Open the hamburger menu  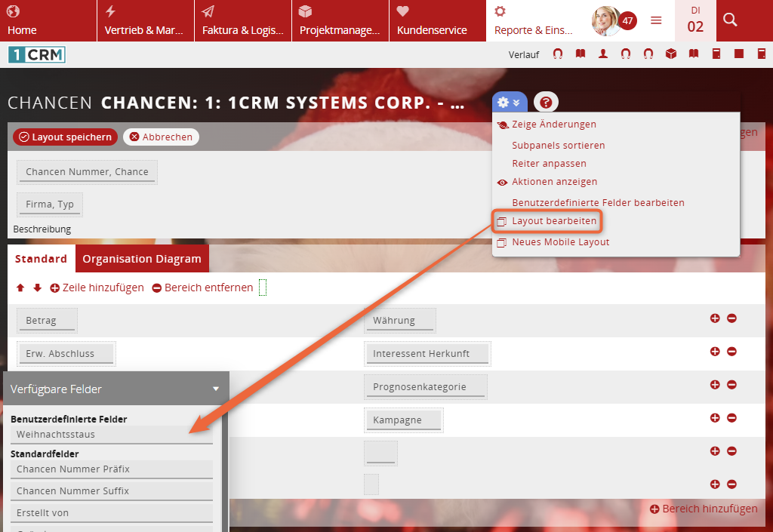click(x=658, y=20)
